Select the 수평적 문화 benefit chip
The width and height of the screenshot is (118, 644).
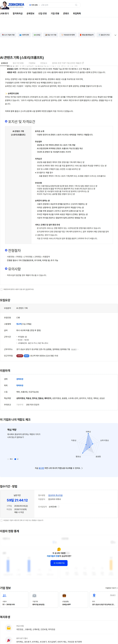pyautogui.click(x=24, y=35)
